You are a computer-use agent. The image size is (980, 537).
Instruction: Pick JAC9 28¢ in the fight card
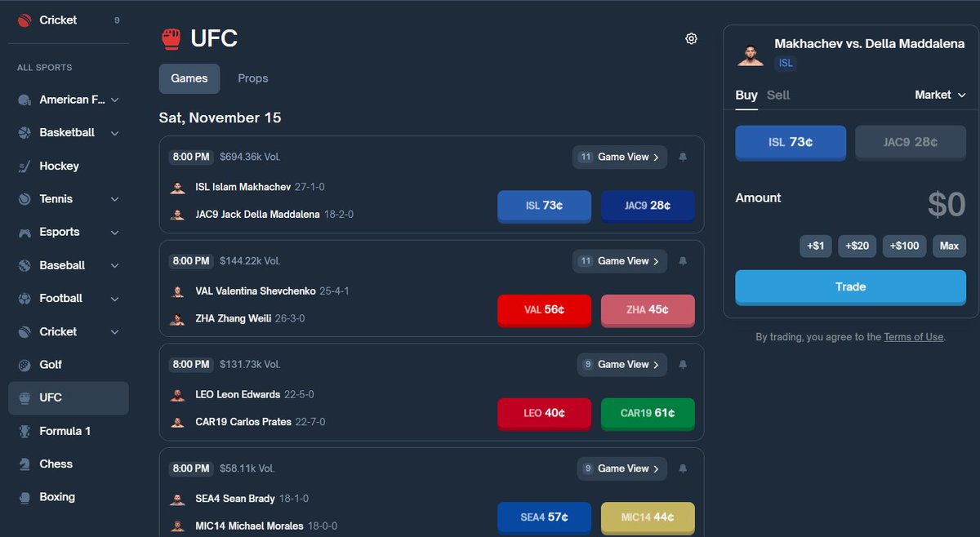pyautogui.click(x=648, y=206)
